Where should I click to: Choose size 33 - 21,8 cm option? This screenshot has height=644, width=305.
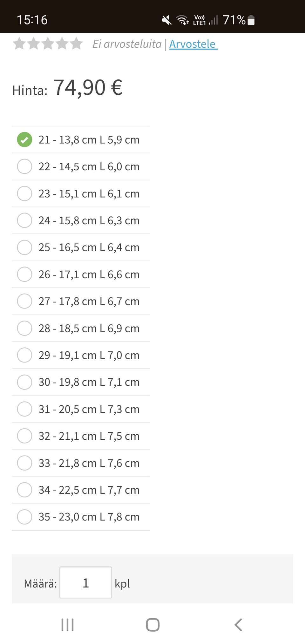(24, 463)
